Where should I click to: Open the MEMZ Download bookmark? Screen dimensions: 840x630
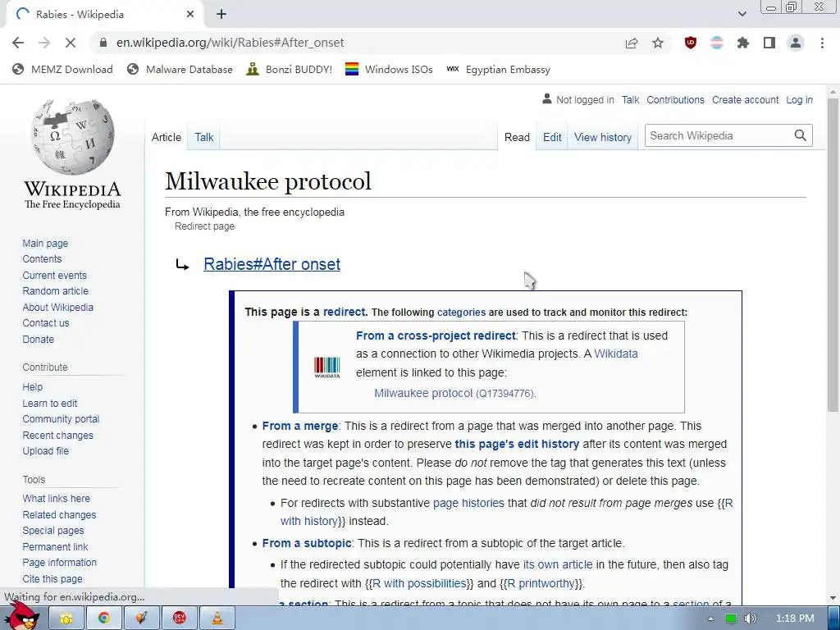63,69
